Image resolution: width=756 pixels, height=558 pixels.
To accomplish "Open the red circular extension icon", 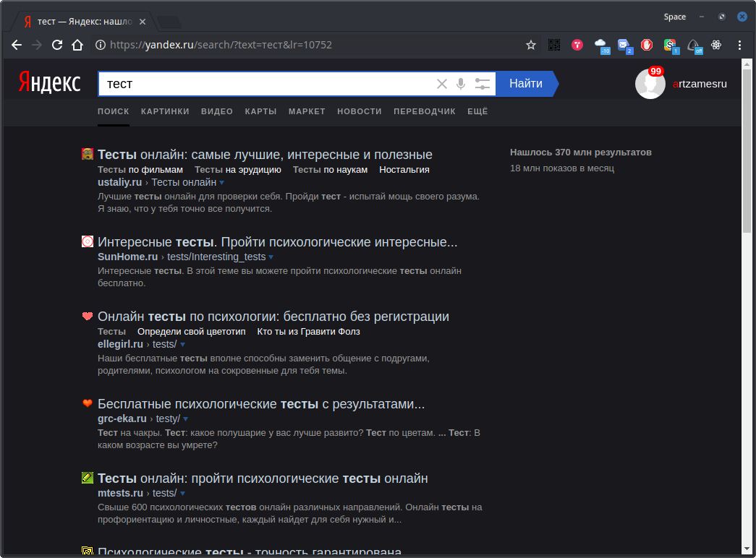I will click(577, 45).
